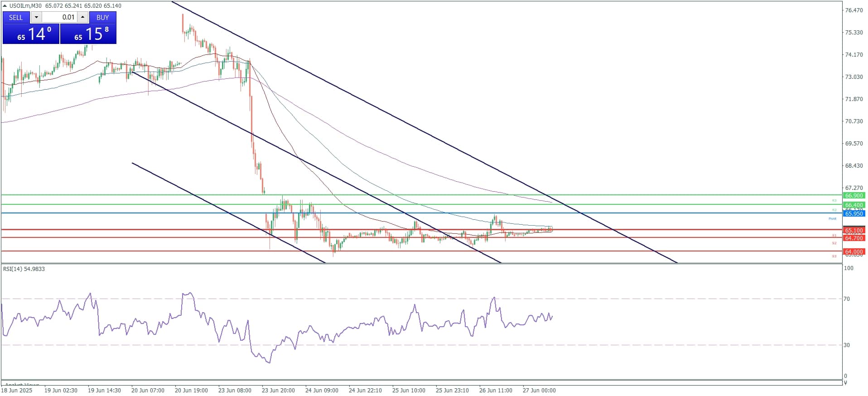Click 73.030 on the price scale
The height and width of the screenshot is (396, 868).
click(x=854, y=77)
